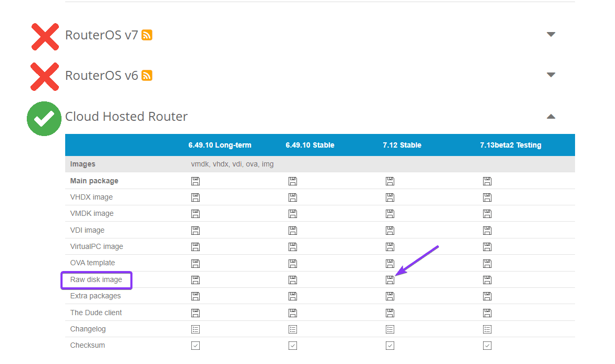This screenshot has width=615, height=364.
Task: Expand the RouterOS v7 section arrow
Action: 551,35
